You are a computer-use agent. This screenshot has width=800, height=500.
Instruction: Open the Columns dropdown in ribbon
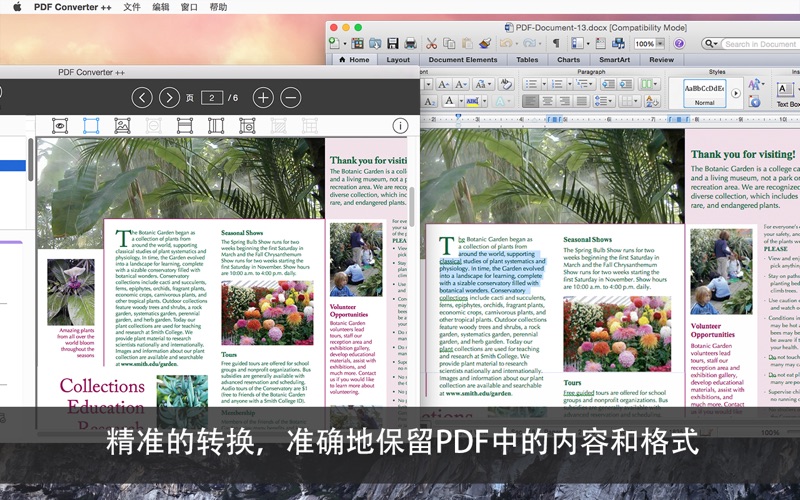pos(649,84)
